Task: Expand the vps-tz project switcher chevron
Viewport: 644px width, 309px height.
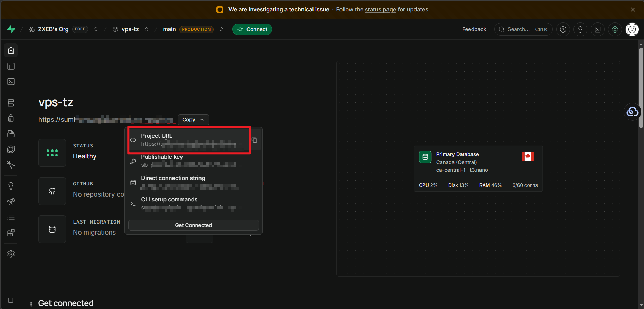Action: [147, 29]
